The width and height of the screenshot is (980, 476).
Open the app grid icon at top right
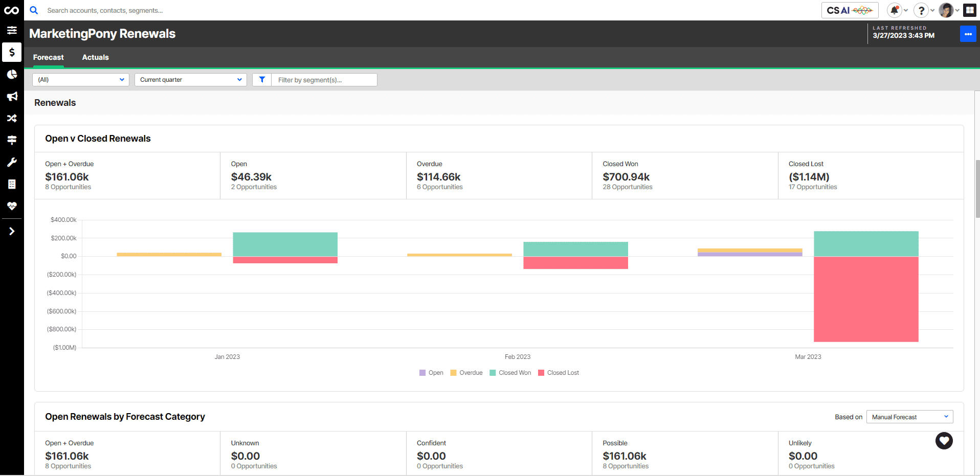click(970, 10)
